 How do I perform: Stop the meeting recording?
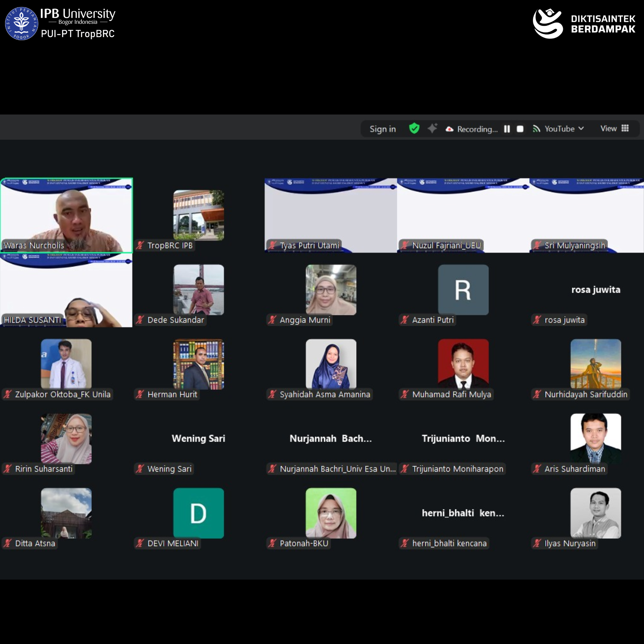click(x=520, y=129)
